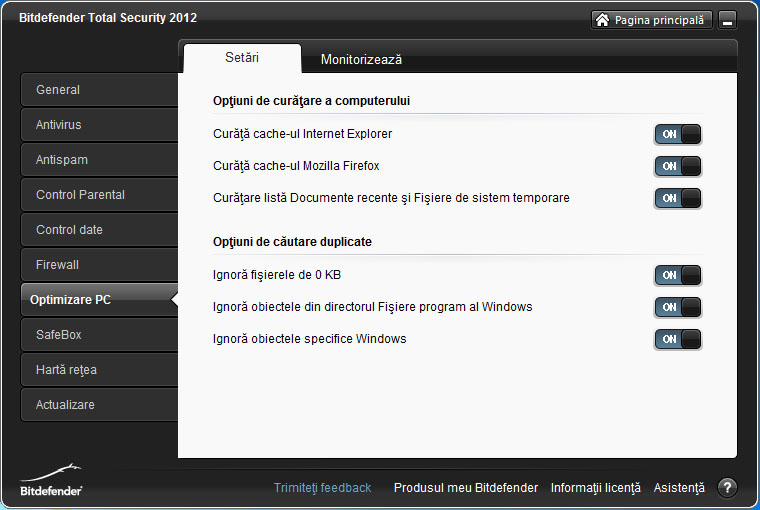The image size is (760, 510).
Task: Open Informații licență link
Action: tap(595, 488)
